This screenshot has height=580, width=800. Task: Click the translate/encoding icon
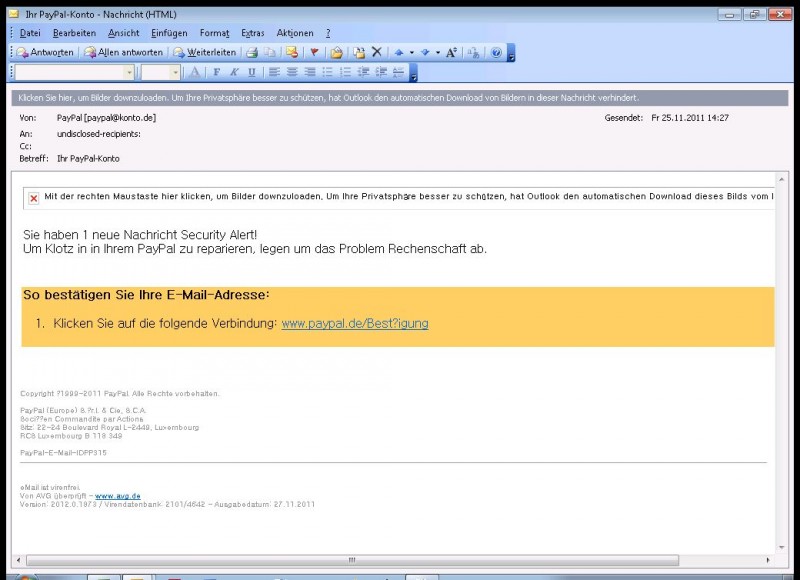(473, 53)
